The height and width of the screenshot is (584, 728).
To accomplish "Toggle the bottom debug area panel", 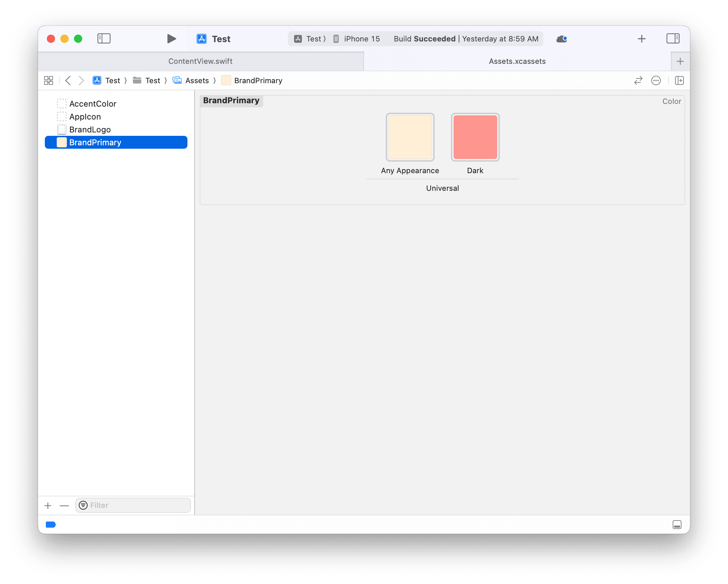I will [x=677, y=525].
